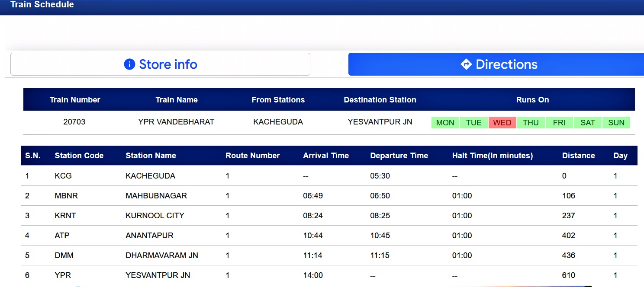Click the Departure Time column header
644x287 pixels.
tap(399, 156)
